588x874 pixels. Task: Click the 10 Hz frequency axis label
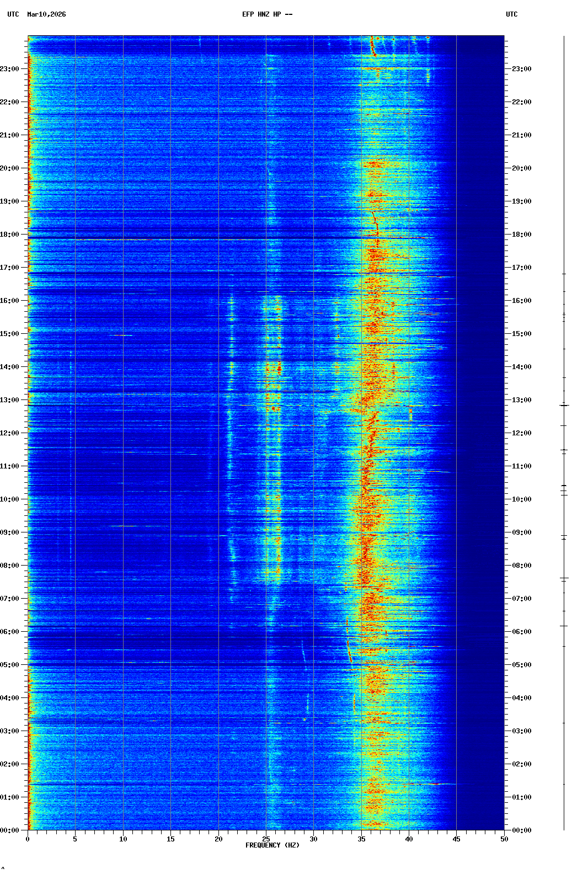[123, 839]
